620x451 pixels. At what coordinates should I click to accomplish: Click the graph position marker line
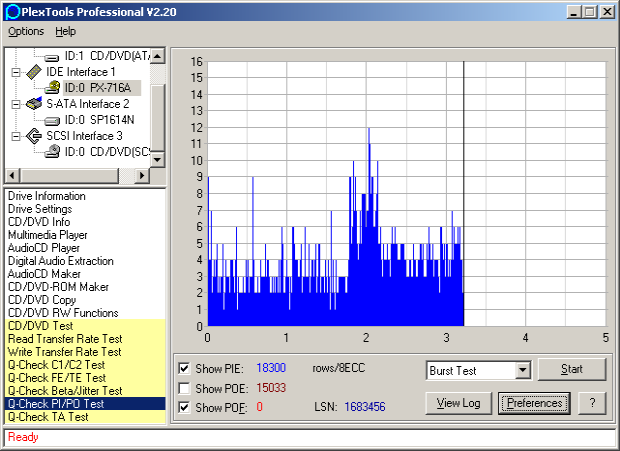pyautogui.click(x=463, y=194)
